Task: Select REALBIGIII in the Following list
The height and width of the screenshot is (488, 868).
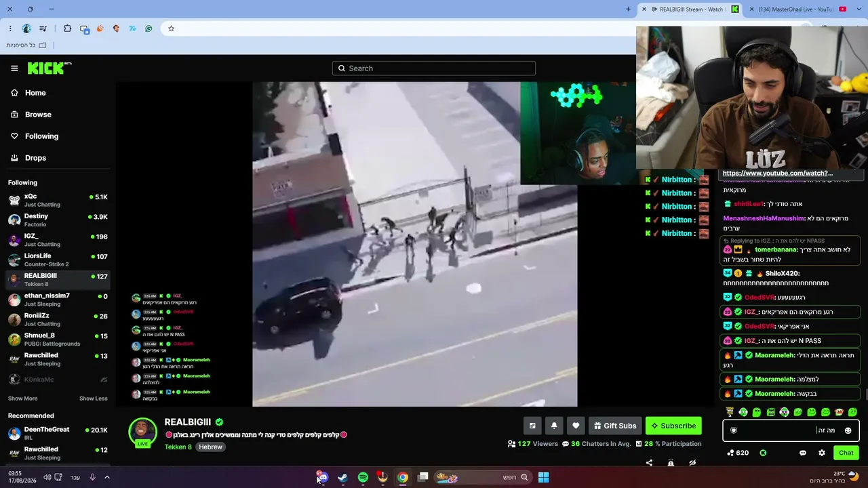Action: 58,280
